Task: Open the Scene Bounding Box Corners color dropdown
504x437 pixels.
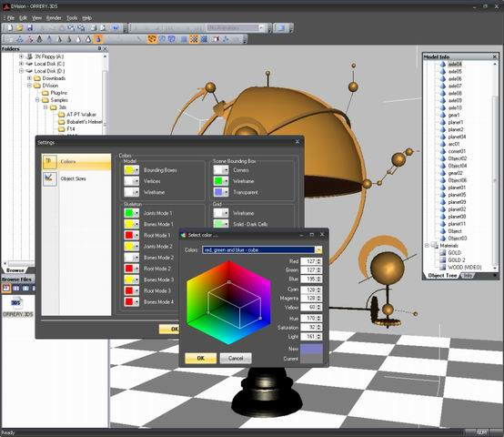Action: (226, 170)
